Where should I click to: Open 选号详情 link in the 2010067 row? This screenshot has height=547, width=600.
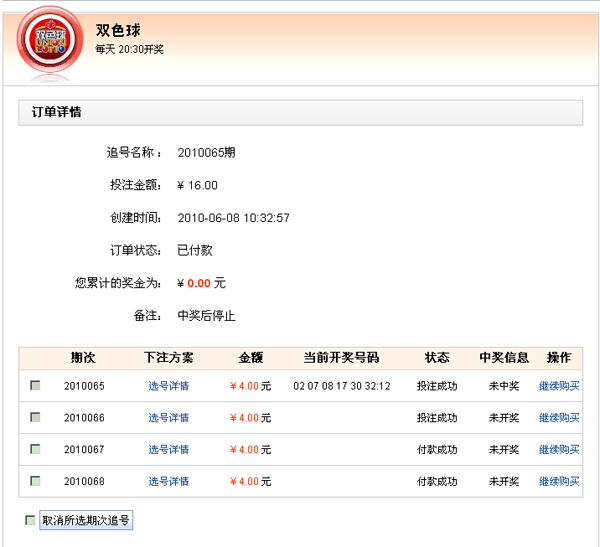point(169,450)
